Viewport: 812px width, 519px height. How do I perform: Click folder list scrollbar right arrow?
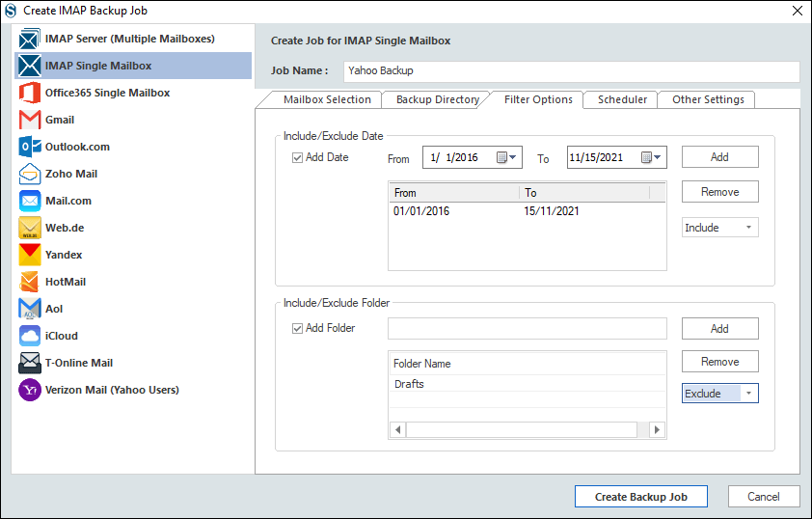click(657, 429)
